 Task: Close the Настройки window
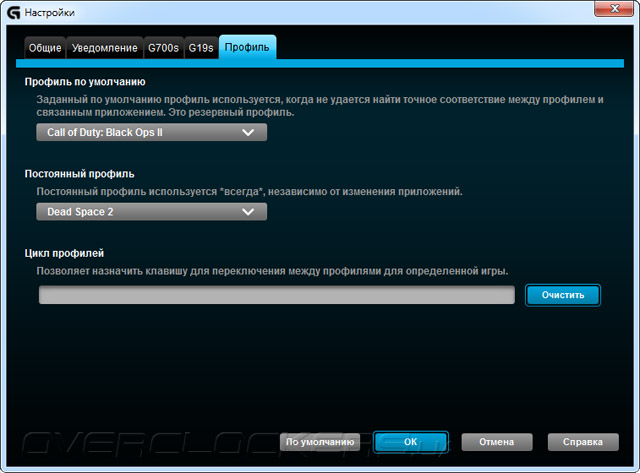coord(615,8)
